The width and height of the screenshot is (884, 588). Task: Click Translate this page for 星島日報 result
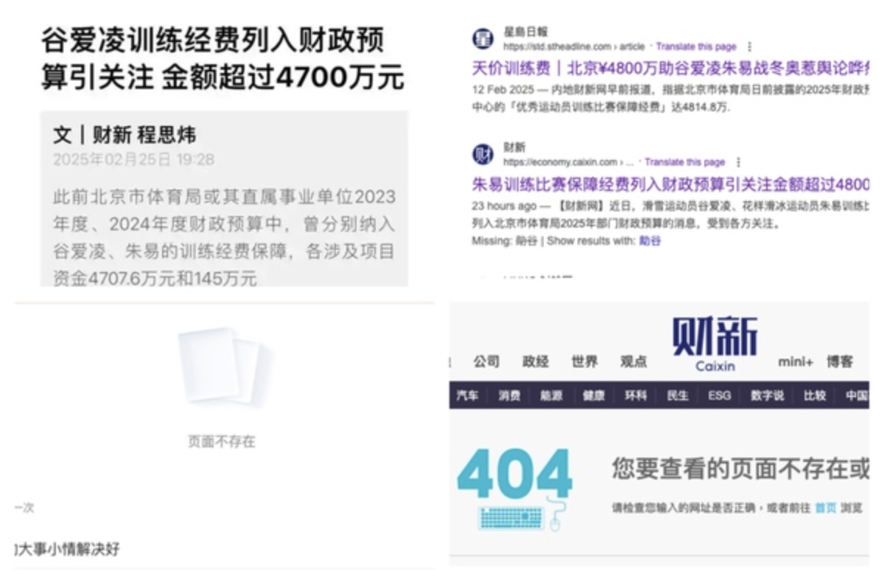696,46
